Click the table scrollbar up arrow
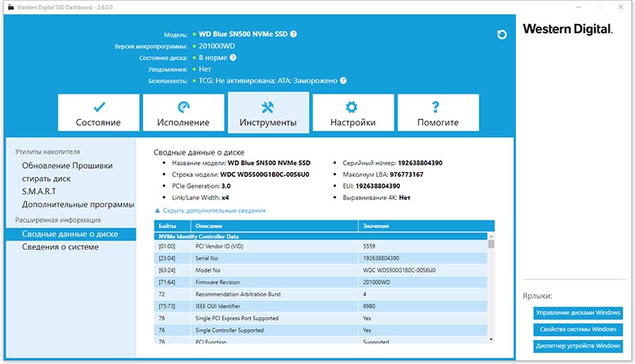 click(491, 236)
